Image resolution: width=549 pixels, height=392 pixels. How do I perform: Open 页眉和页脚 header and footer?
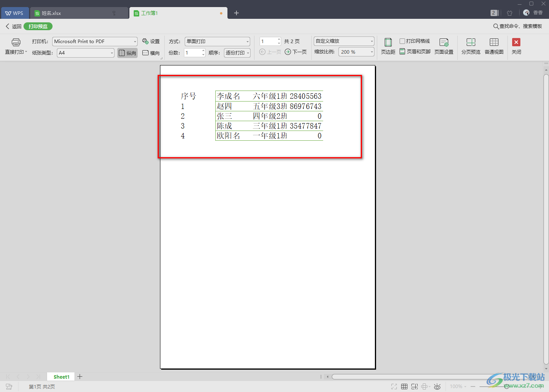click(x=415, y=52)
